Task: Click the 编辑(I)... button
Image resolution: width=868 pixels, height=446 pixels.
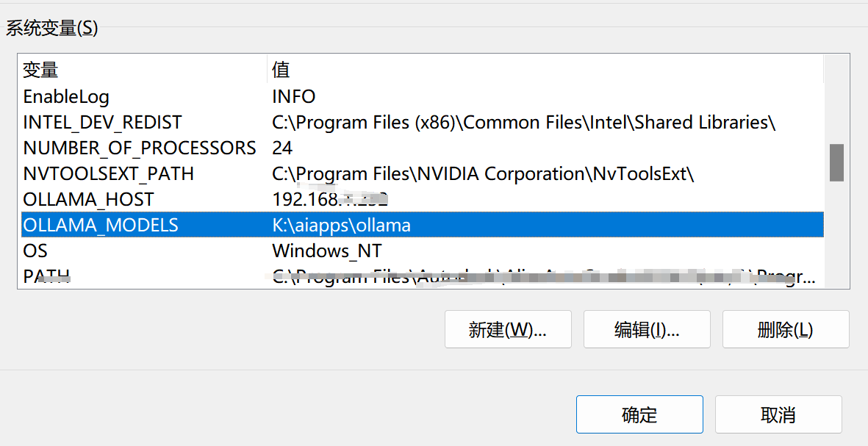Action: [647, 329]
